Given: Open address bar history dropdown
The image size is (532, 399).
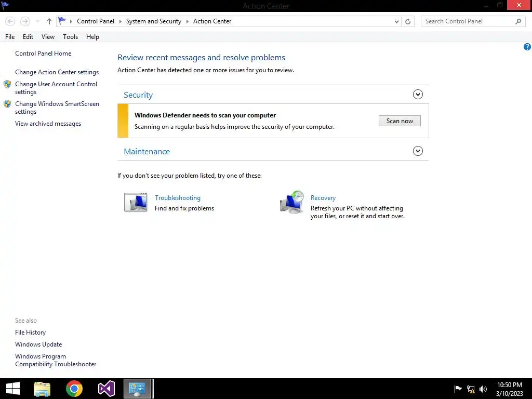Looking at the screenshot, I should pyautogui.click(x=396, y=21).
